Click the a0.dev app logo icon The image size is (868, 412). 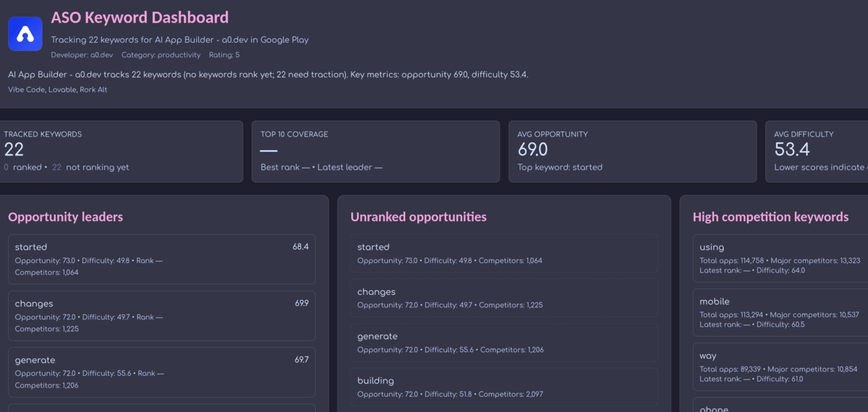pos(25,33)
